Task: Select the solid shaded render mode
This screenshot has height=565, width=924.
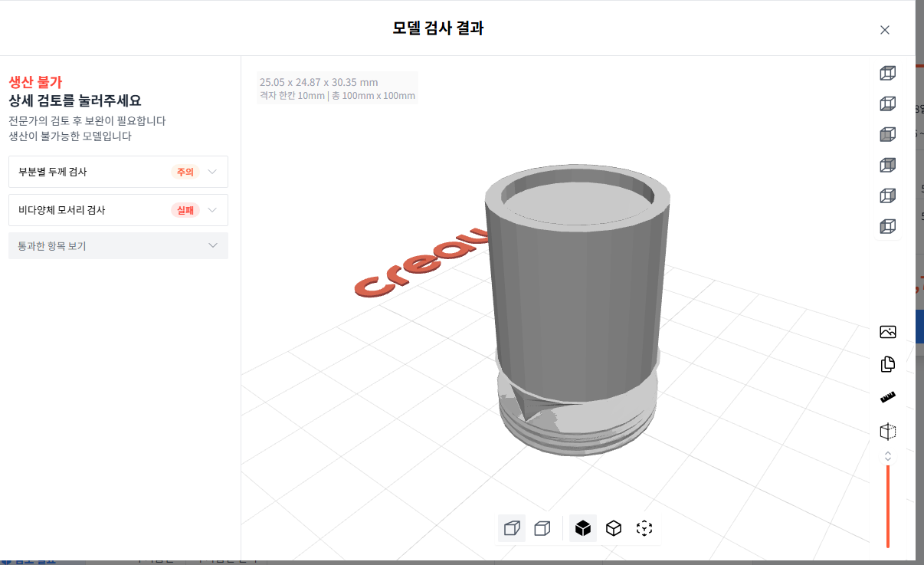Action: coord(583,528)
